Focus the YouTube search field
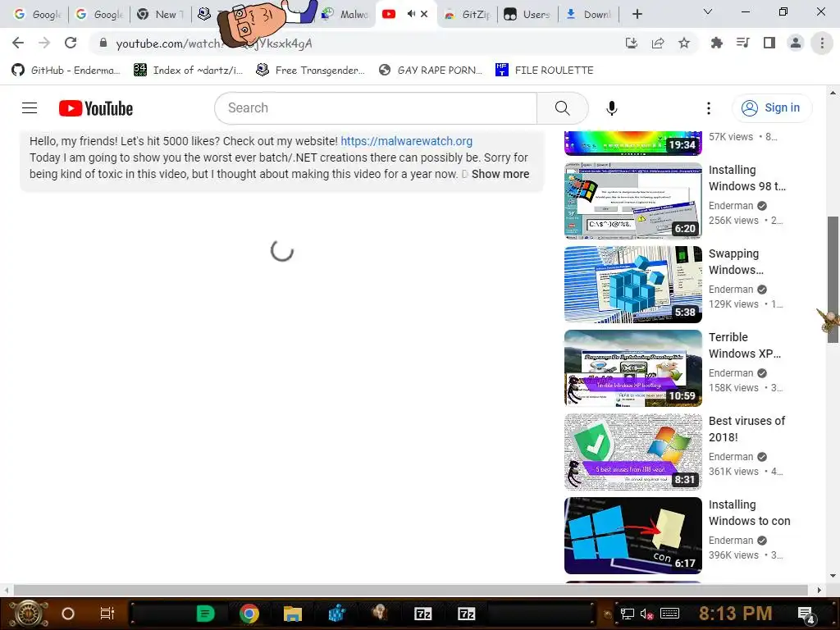Viewport: 840px width, 630px height. tap(376, 108)
